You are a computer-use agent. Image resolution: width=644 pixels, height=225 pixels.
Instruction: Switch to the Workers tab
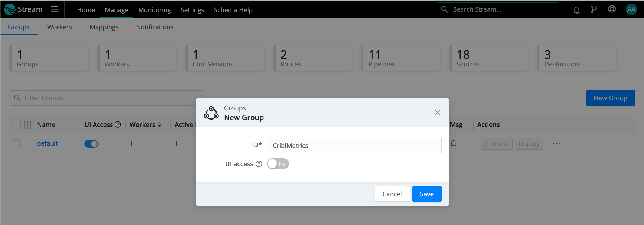tap(59, 27)
